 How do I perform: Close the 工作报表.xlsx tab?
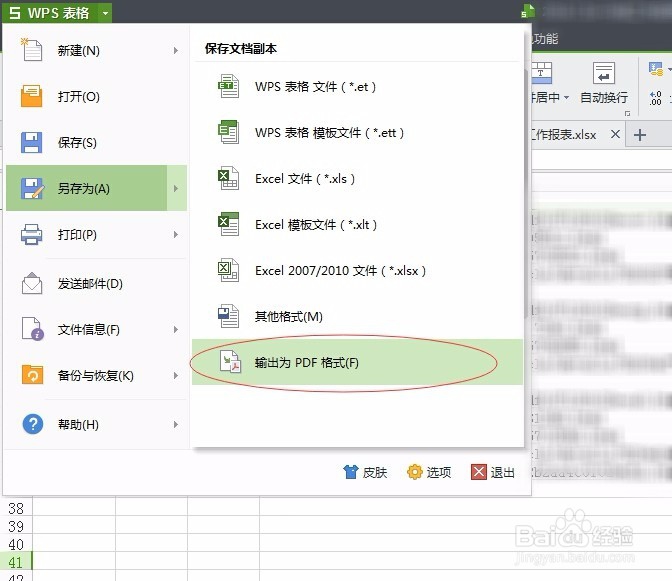tap(615, 134)
